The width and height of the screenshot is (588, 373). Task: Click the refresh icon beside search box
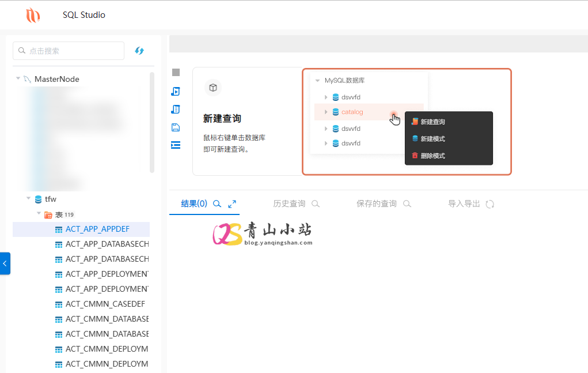pos(139,51)
